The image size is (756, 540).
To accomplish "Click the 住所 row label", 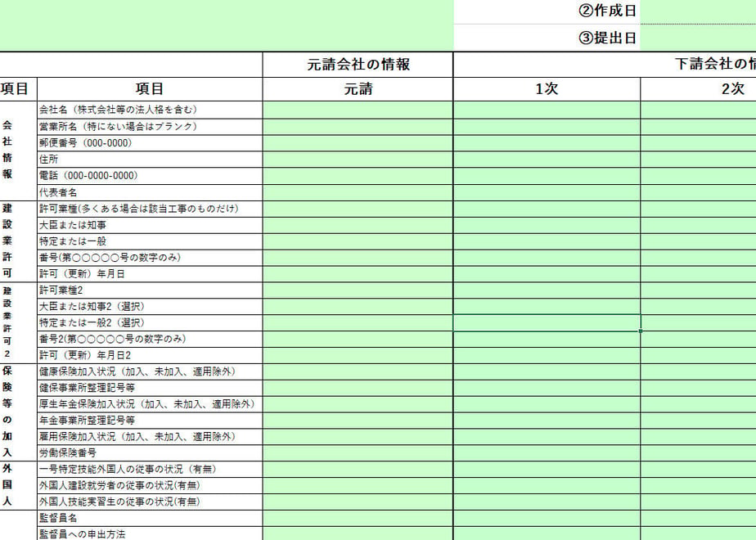I will point(49,159).
